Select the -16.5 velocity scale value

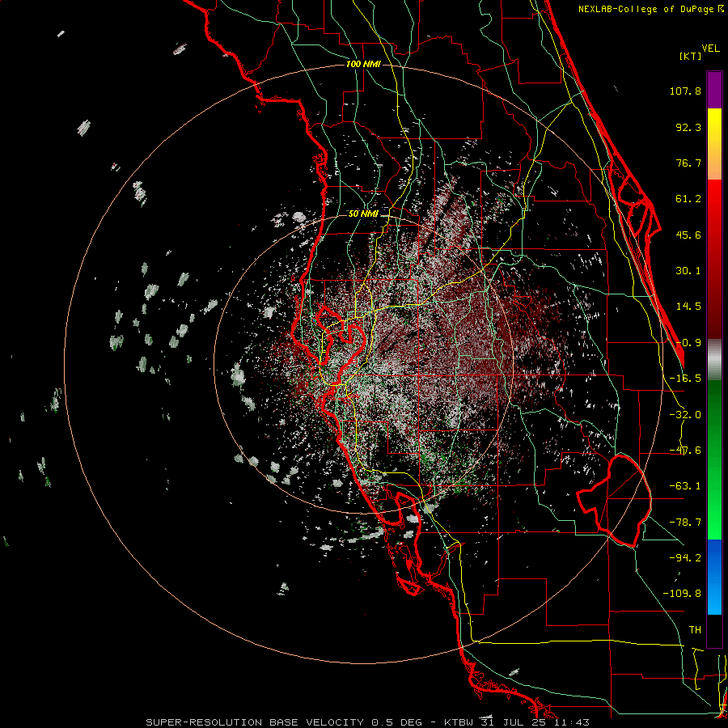point(685,379)
